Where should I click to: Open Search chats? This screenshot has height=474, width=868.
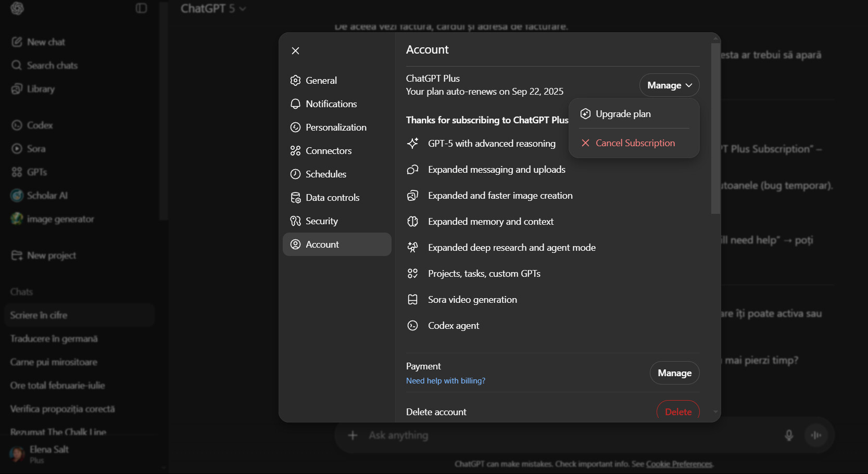(51, 65)
